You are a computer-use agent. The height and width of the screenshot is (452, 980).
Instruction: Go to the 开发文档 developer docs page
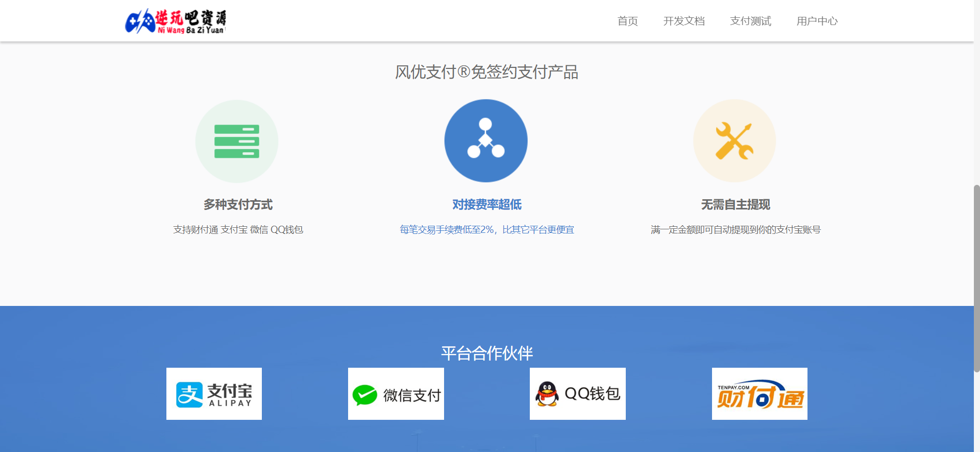[x=684, y=21]
